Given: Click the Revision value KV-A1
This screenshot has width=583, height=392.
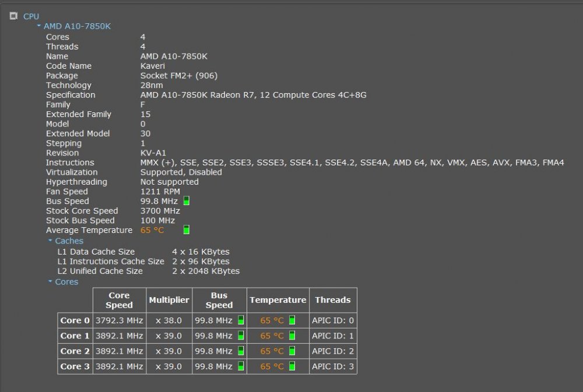Looking at the screenshot, I should click(x=153, y=153).
